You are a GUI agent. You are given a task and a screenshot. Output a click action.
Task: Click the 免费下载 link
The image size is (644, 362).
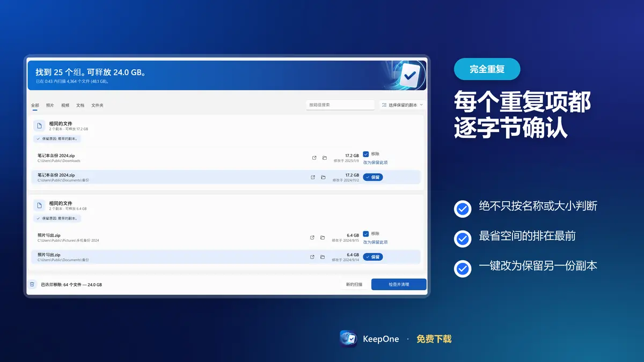point(434,339)
